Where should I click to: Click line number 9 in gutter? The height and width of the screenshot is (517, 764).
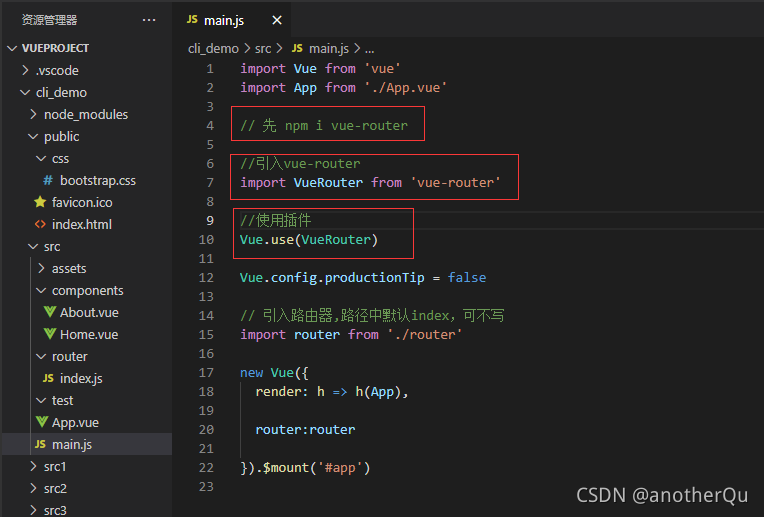210,221
